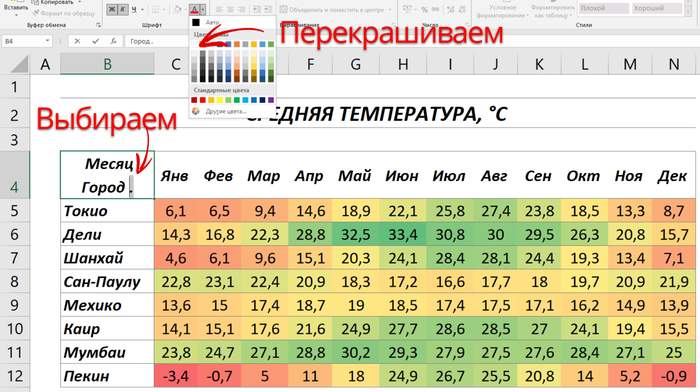Click the Дек column heading cell
The image size is (700, 392).
673,175
